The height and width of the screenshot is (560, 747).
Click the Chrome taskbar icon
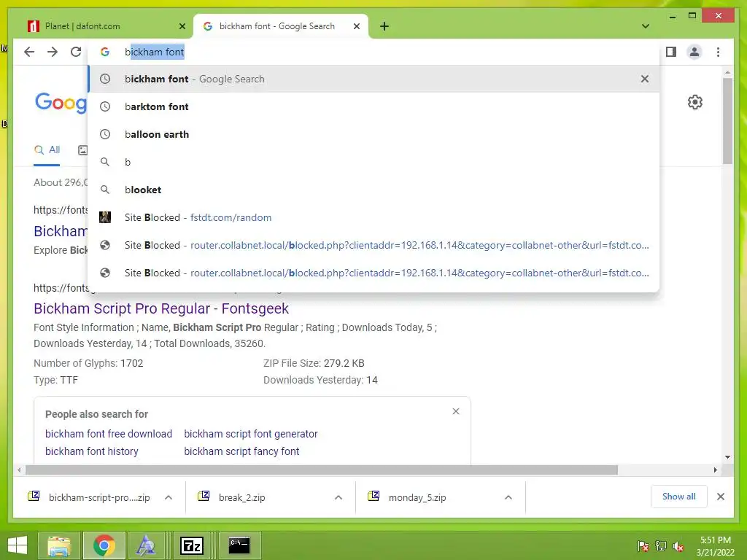[x=104, y=545]
